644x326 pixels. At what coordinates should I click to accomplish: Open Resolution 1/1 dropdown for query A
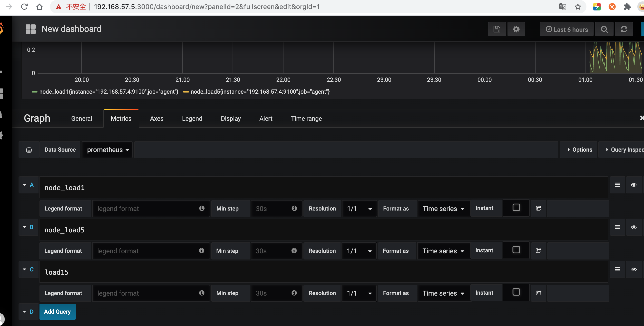pos(359,209)
